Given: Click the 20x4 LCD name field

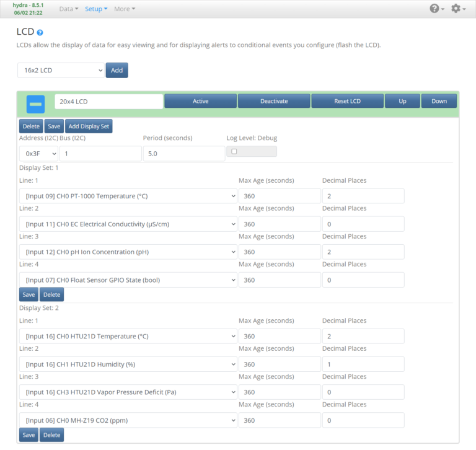Looking at the screenshot, I should (108, 101).
